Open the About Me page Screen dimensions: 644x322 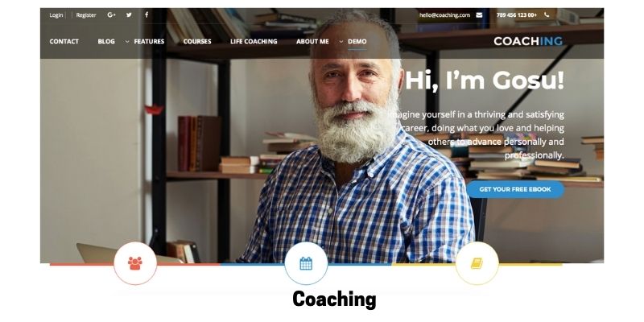click(312, 42)
